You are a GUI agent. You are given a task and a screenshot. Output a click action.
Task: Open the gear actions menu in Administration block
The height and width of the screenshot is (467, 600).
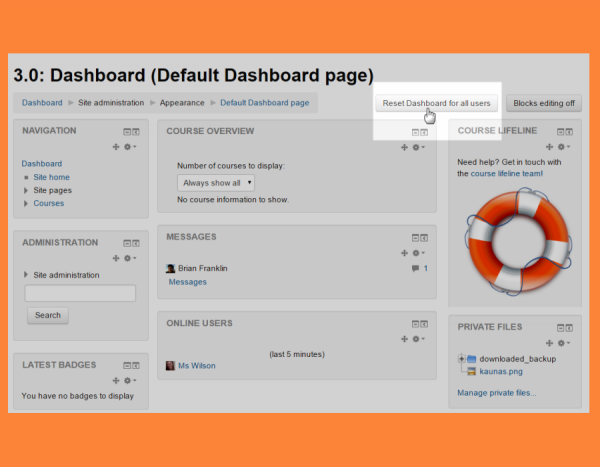(128, 258)
